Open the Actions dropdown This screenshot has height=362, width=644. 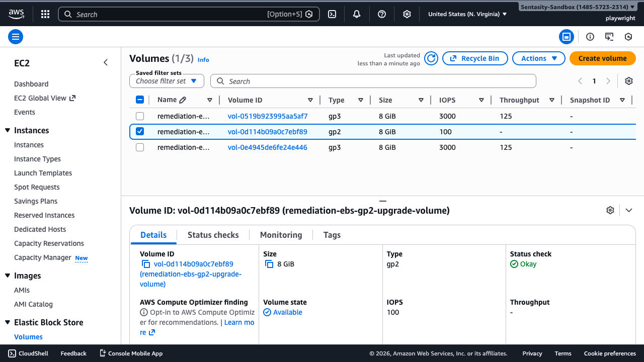point(539,58)
